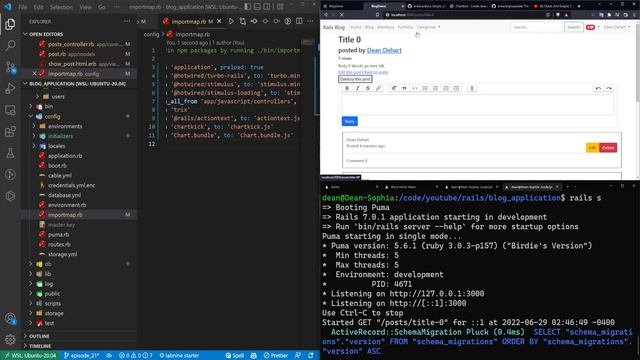Open the Go menu in VS Code
Viewport: 640px width, 360px height.
(x=102, y=7)
